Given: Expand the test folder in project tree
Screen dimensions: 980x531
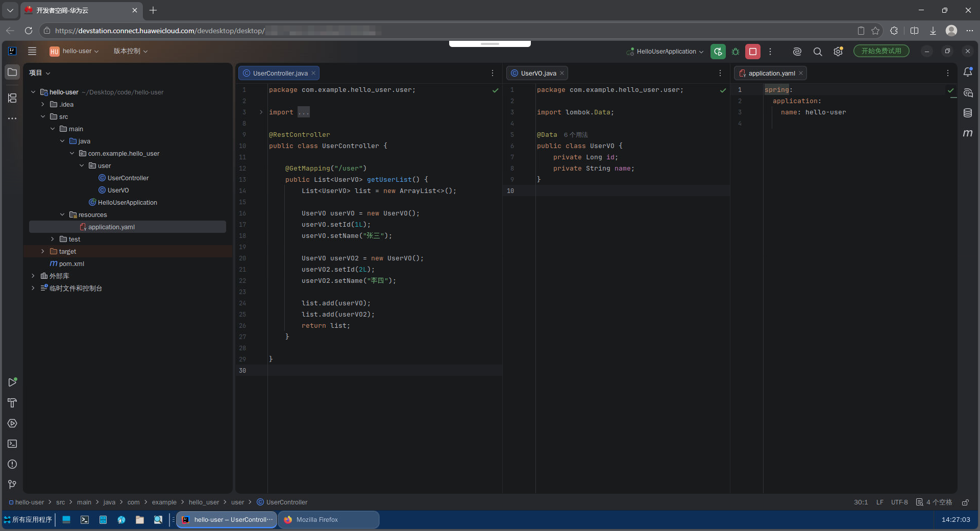Looking at the screenshot, I should point(53,239).
